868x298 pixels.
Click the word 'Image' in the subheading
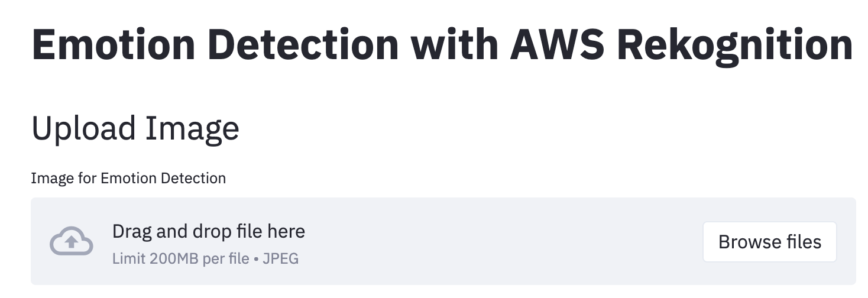click(192, 128)
